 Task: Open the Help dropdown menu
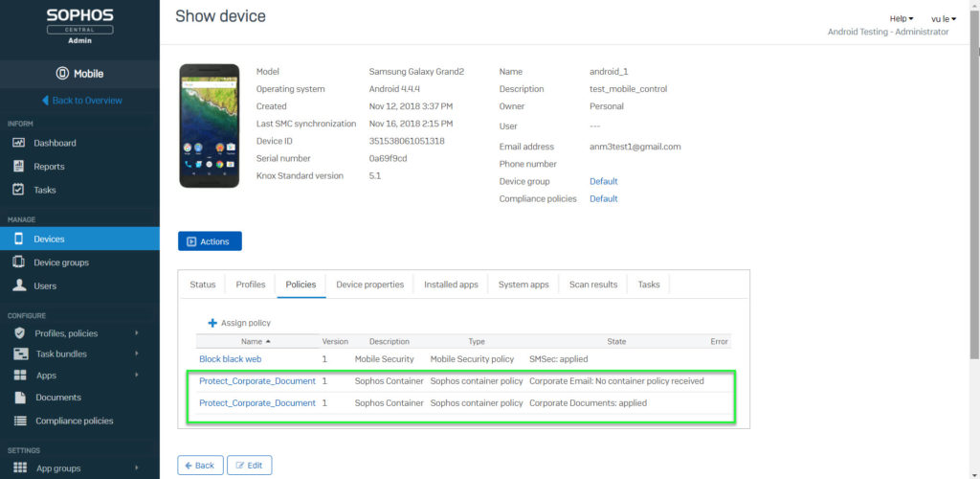(x=902, y=19)
